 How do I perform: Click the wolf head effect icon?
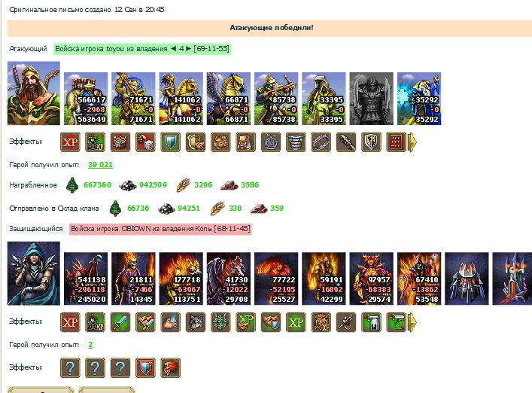pyautogui.click(x=196, y=321)
